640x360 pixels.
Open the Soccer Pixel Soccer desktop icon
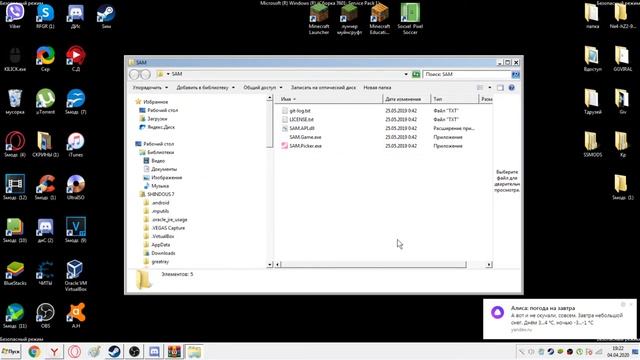point(410,19)
